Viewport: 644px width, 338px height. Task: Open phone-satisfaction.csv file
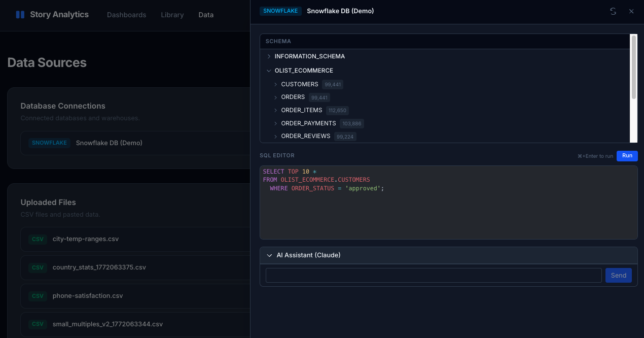pyautogui.click(x=88, y=296)
